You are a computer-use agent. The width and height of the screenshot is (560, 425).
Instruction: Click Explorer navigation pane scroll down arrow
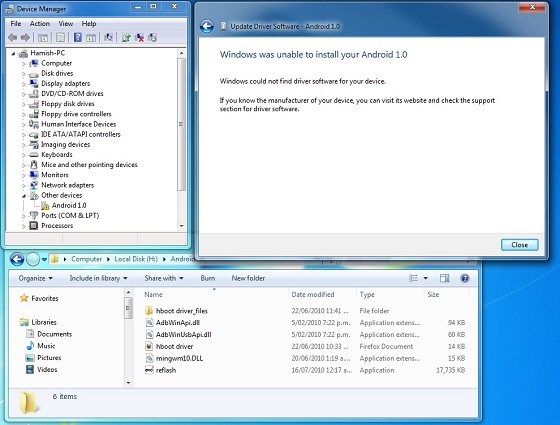[129, 383]
